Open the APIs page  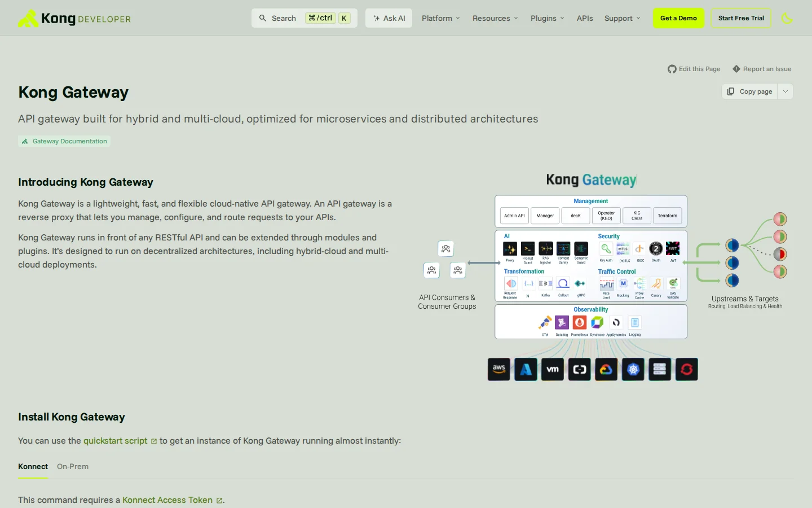coord(585,18)
